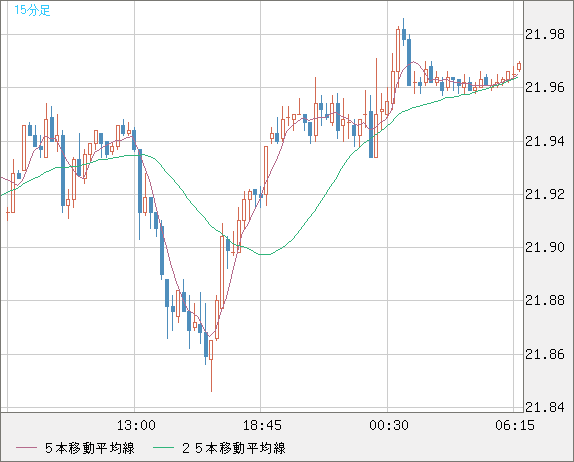Click the 25本移動平均線 legend label
Screen dimensions: 574x462
pos(234,448)
